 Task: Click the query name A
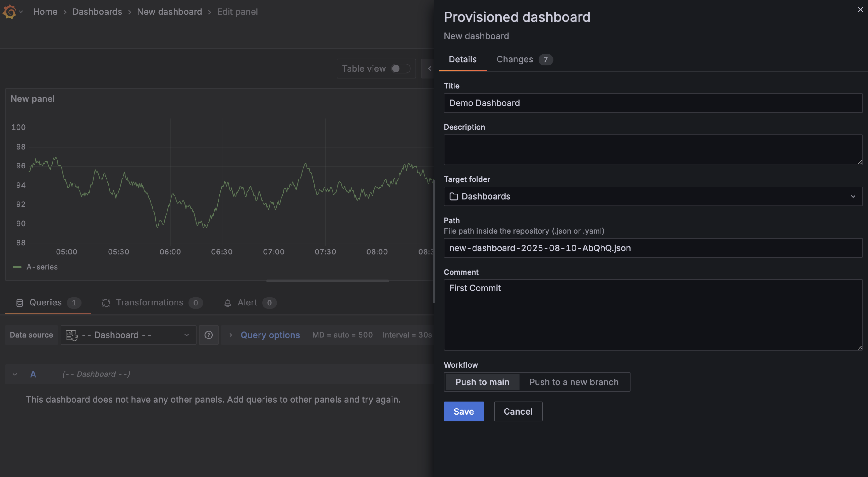tap(33, 374)
